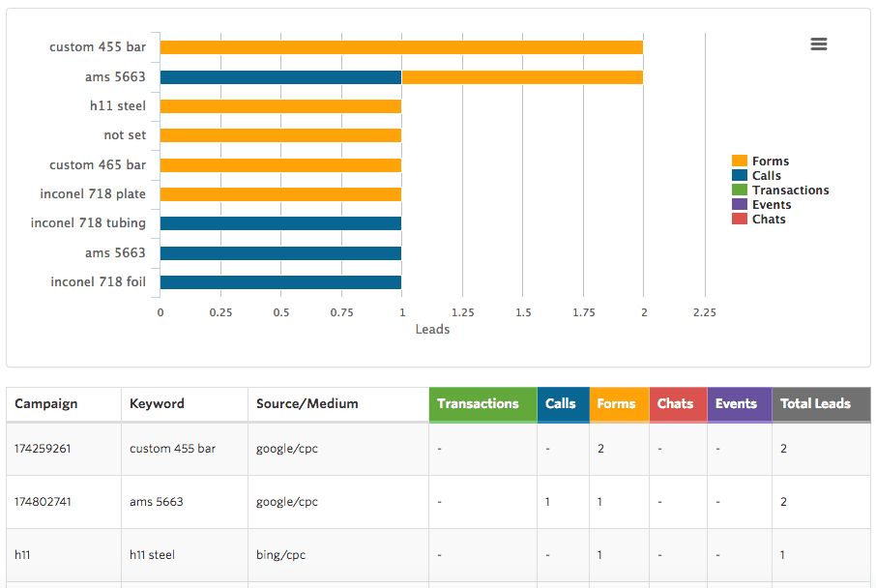Image resolution: width=876 pixels, height=588 pixels.
Task: Select google/cpc cell in custom 455 bar row
Action: click(338, 449)
